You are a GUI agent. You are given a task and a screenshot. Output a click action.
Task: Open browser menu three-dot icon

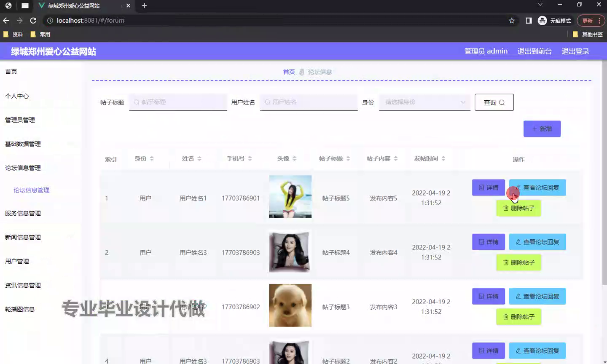[599, 21]
